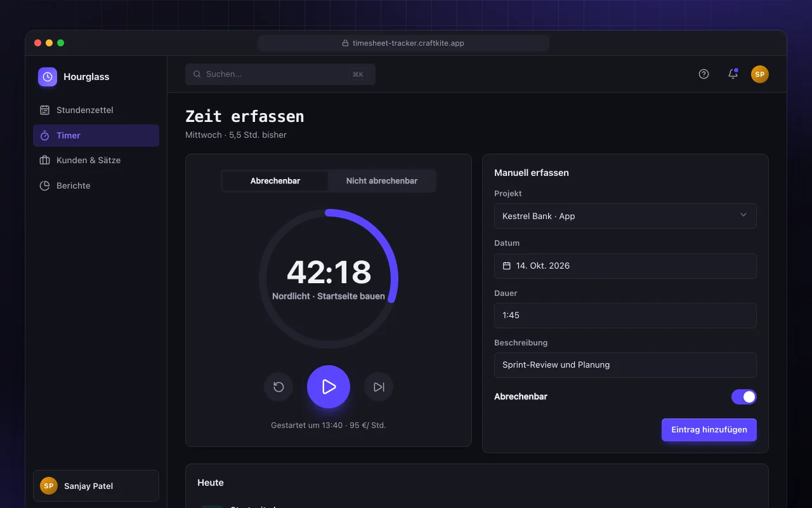Click the 42:18 timer readout
This screenshot has width=812, height=508.
[329, 272]
